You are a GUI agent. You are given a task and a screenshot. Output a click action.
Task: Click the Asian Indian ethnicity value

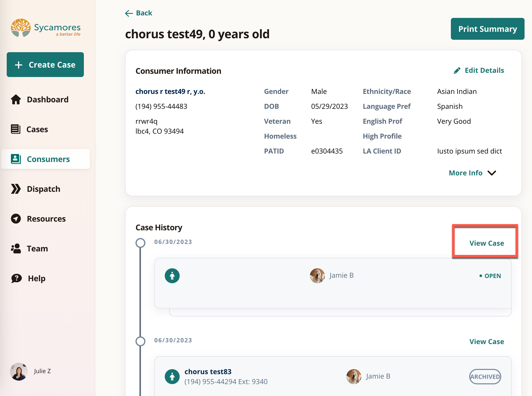click(x=457, y=92)
